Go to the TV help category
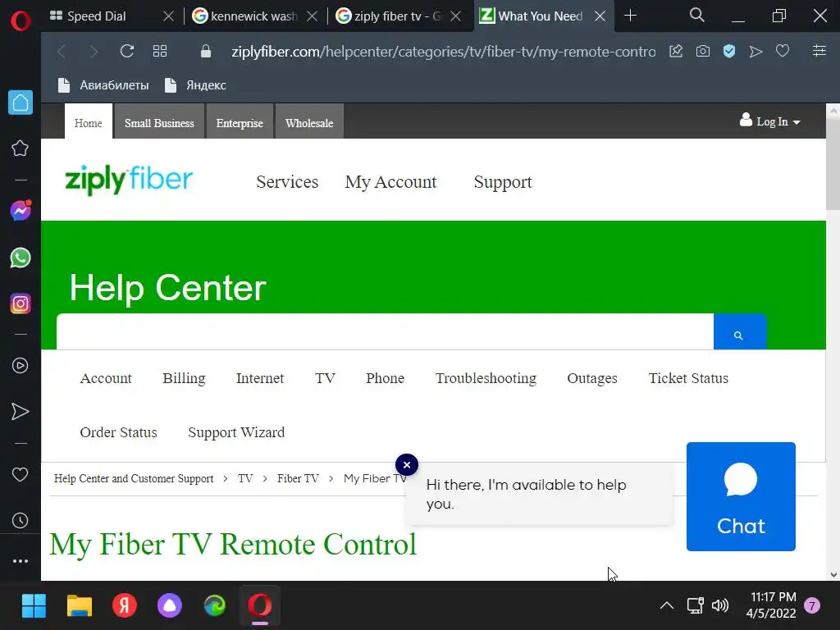 [325, 378]
